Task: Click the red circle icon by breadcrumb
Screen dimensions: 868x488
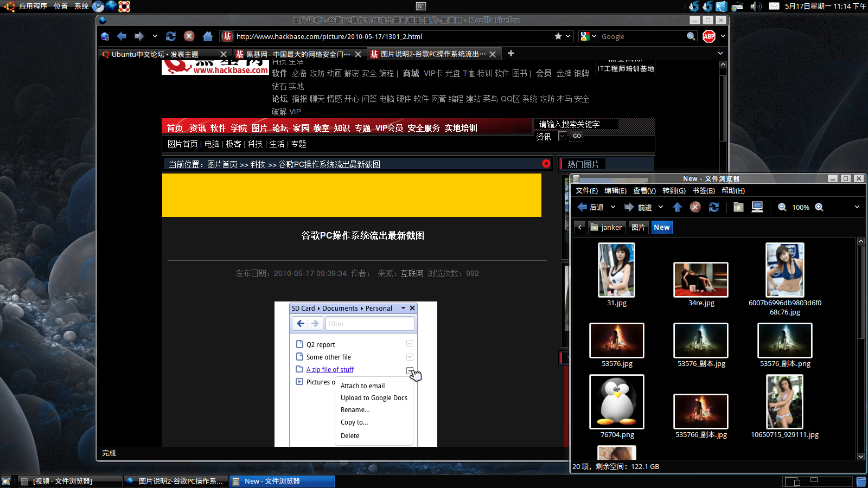Action: [x=546, y=163]
